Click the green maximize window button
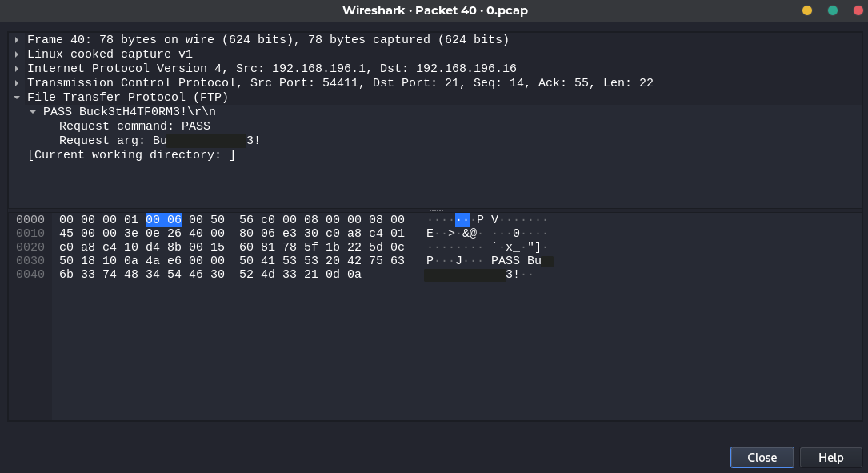 click(x=833, y=10)
